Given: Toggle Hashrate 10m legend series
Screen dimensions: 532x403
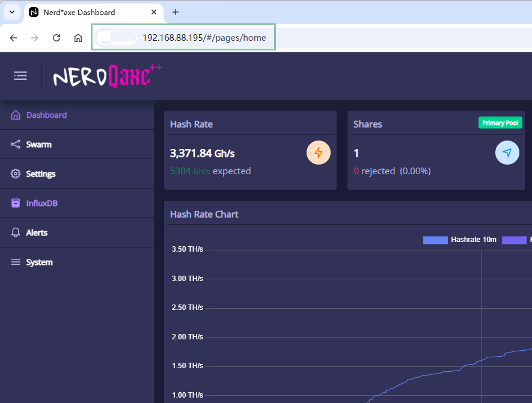Looking at the screenshot, I should click(460, 240).
